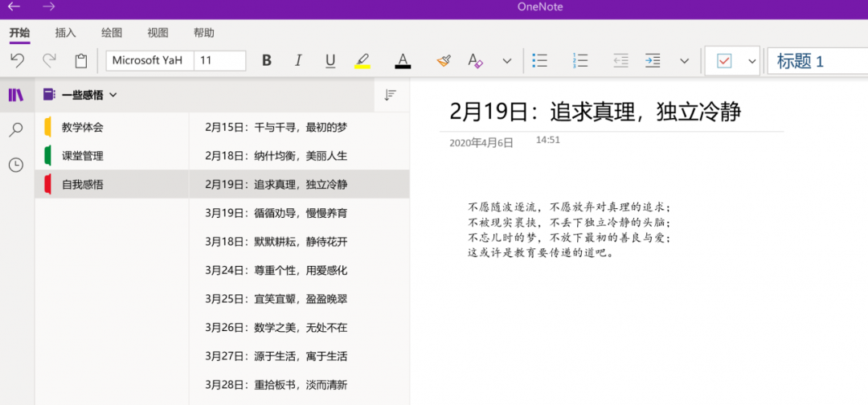
Task: Click the font size 11 box
Action: click(219, 60)
